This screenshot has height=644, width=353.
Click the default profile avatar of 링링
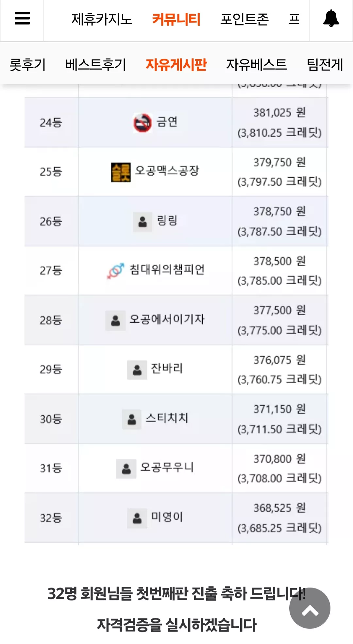pos(143,222)
